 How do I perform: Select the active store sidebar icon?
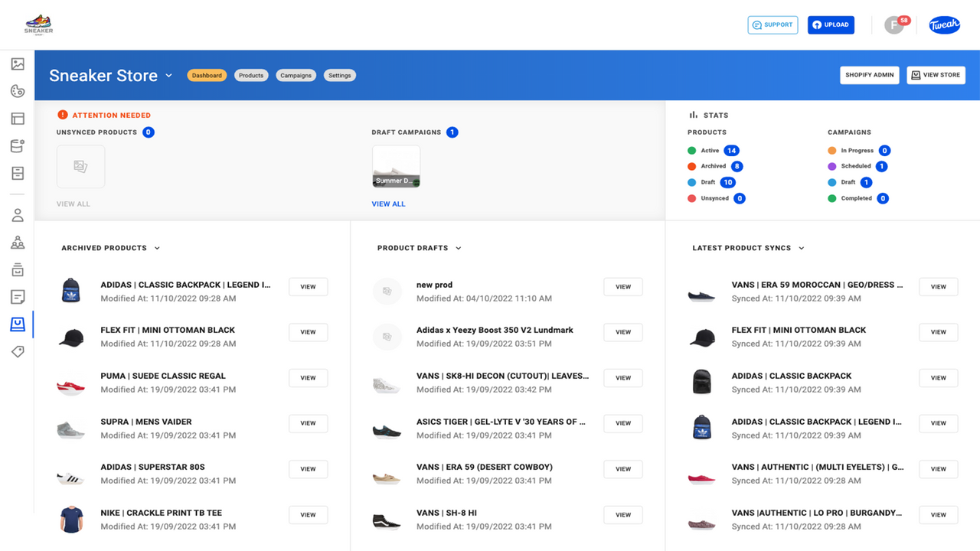(18, 324)
